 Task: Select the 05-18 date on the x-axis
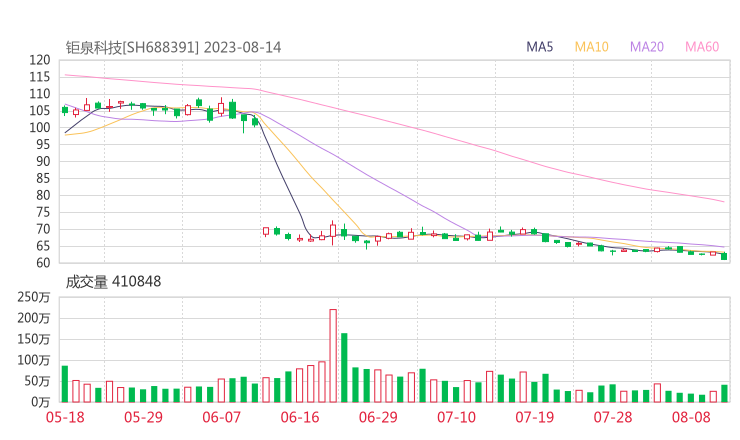65,417
